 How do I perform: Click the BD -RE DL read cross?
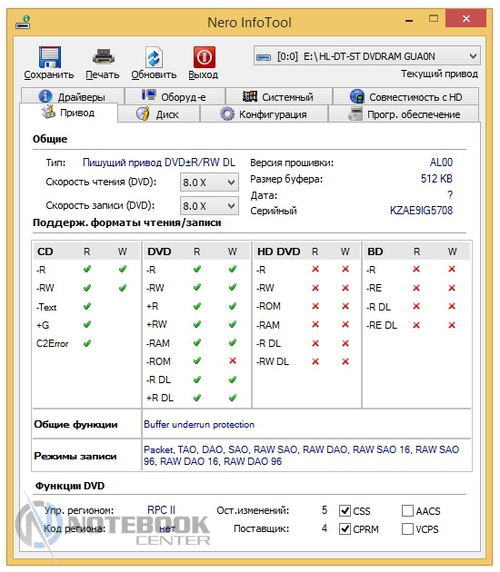click(416, 325)
